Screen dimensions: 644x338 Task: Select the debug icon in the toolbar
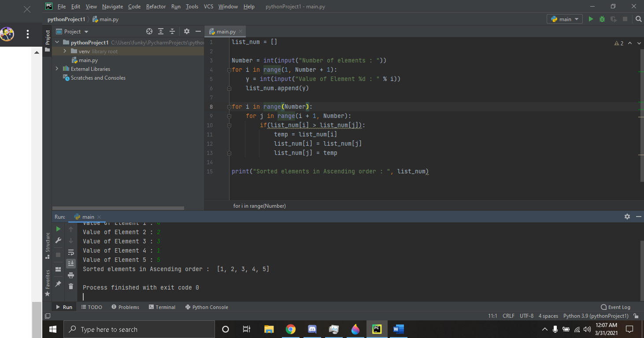(x=602, y=19)
